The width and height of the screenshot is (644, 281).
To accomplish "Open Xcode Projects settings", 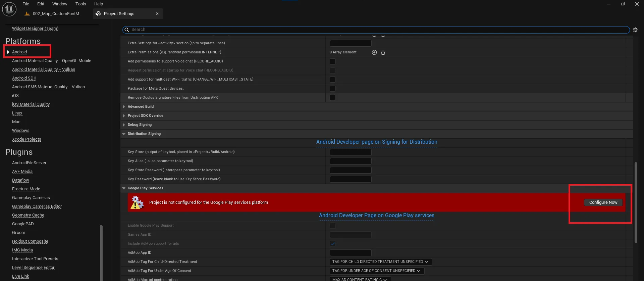I will [x=26, y=139].
